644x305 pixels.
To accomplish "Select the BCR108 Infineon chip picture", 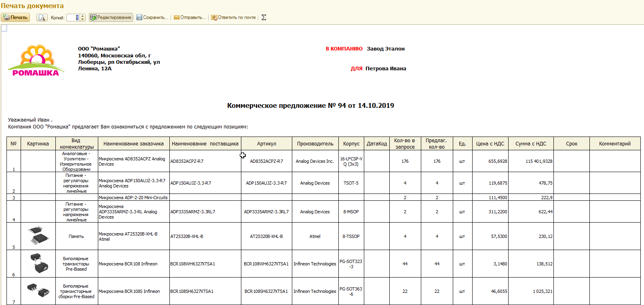I will pyautogui.click(x=38, y=263).
